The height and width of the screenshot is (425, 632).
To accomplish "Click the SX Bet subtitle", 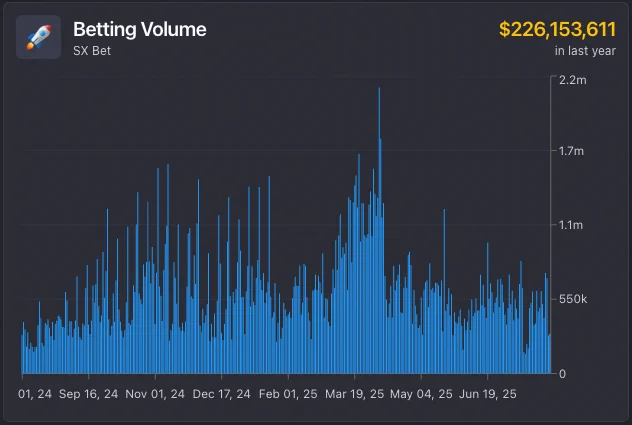I will point(92,51).
